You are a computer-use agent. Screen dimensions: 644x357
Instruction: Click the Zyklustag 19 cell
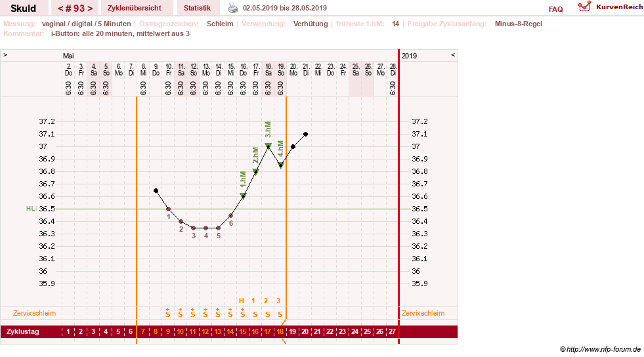pyautogui.click(x=292, y=331)
